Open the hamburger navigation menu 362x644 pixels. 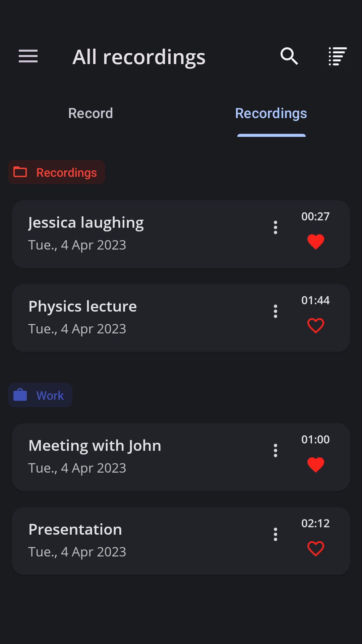(28, 56)
